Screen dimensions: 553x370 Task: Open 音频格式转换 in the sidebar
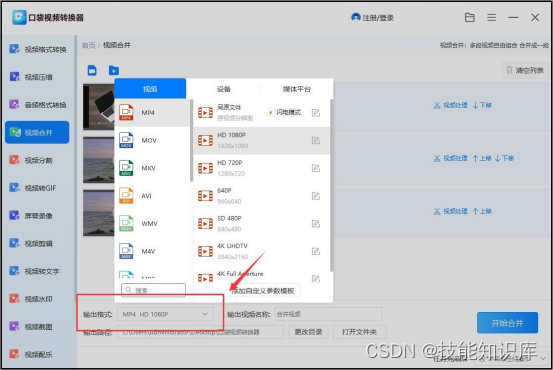pyautogui.click(x=38, y=105)
